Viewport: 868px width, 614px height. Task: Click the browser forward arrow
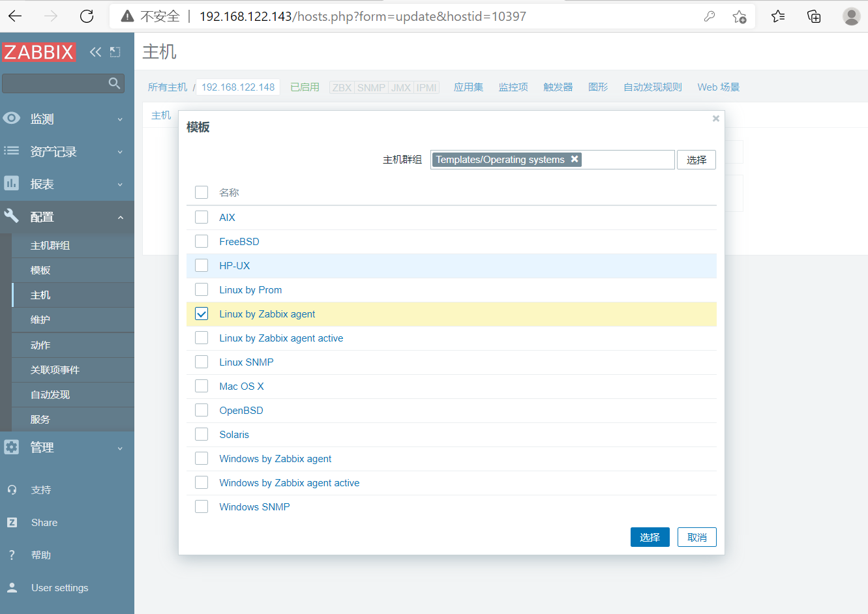point(51,16)
